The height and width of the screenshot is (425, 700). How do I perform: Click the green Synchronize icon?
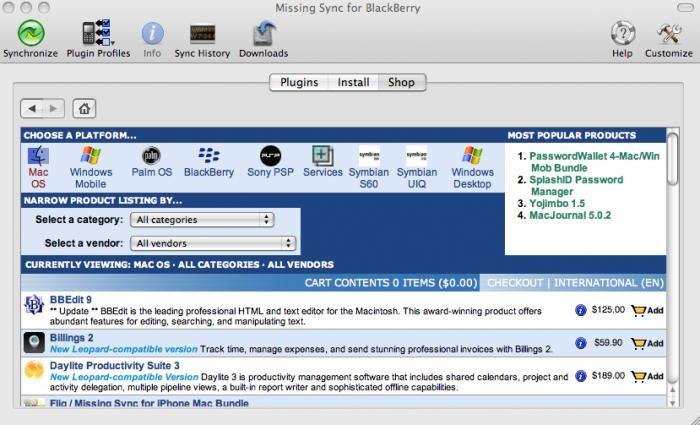pos(31,33)
